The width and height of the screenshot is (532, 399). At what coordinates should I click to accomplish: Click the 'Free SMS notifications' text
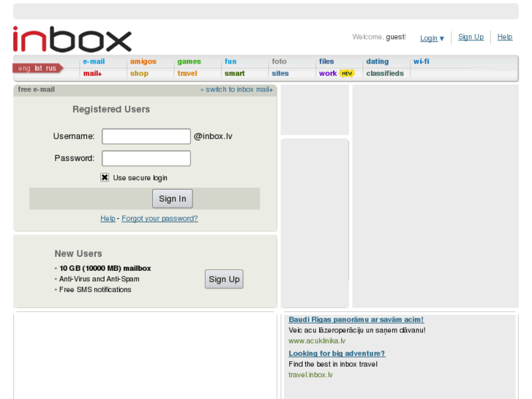tap(95, 290)
